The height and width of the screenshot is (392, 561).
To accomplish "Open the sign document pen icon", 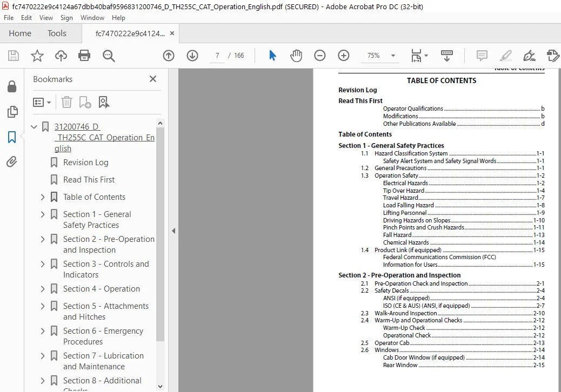I will 529,56.
